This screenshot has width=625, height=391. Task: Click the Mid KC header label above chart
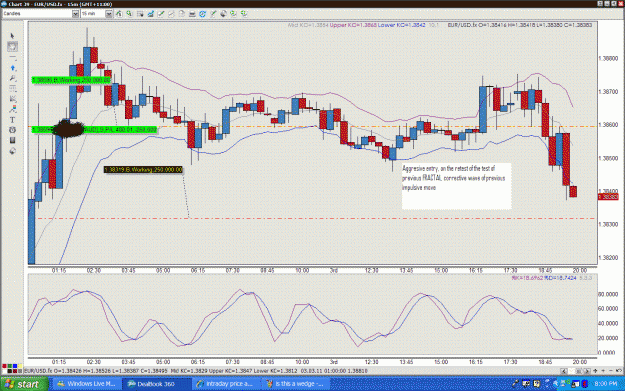click(x=308, y=25)
